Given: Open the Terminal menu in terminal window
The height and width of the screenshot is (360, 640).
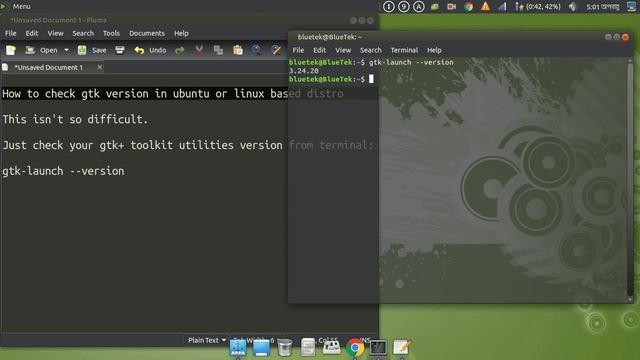Looking at the screenshot, I should (404, 50).
